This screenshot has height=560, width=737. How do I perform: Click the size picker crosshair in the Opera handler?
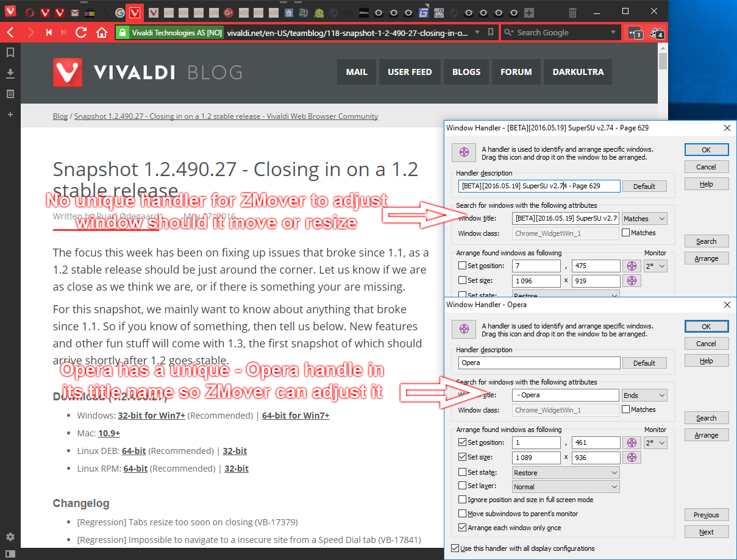tap(632, 457)
